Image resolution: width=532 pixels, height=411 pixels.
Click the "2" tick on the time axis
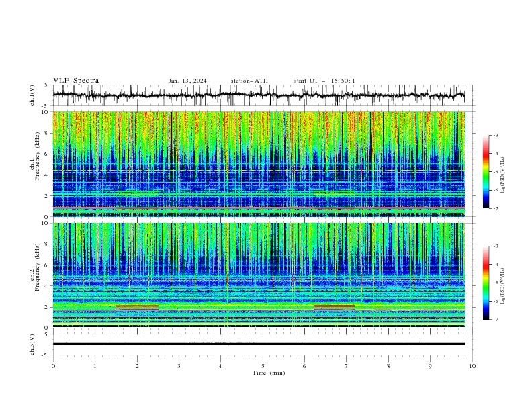[137, 366]
